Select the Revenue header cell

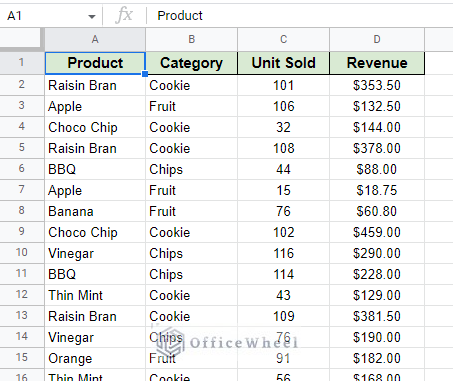(377, 63)
